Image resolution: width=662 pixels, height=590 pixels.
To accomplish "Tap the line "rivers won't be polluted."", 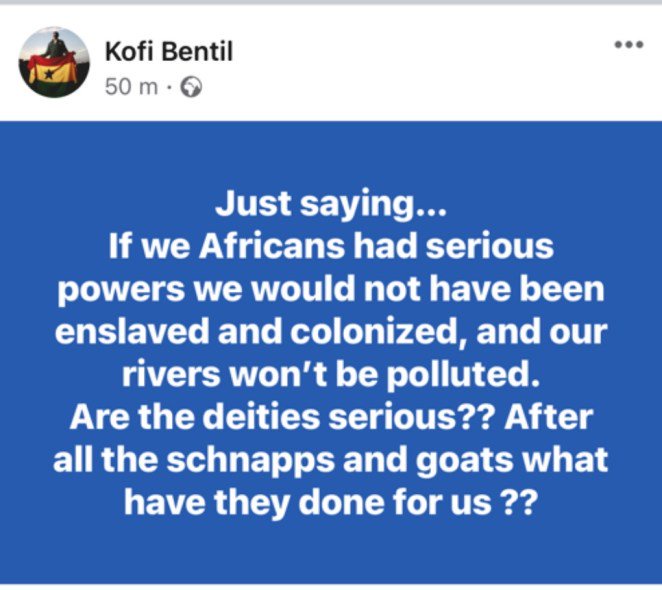I will (x=330, y=372).
